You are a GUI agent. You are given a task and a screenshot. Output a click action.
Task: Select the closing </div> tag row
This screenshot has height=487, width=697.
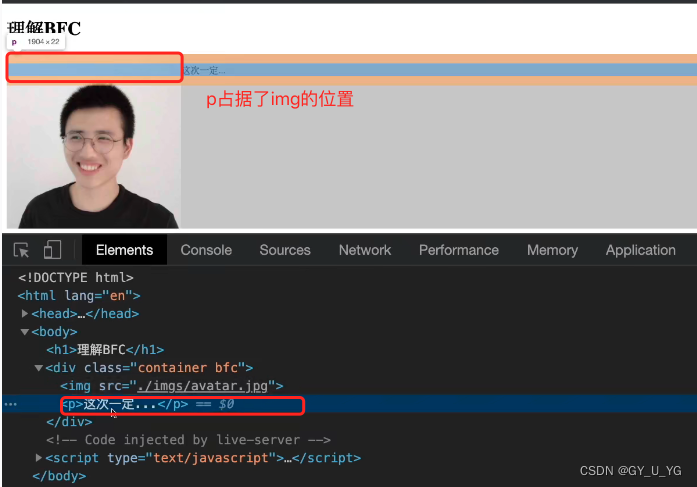(69, 422)
